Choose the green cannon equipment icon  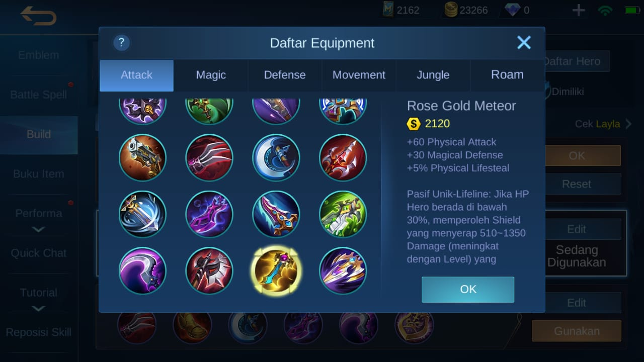(x=343, y=214)
